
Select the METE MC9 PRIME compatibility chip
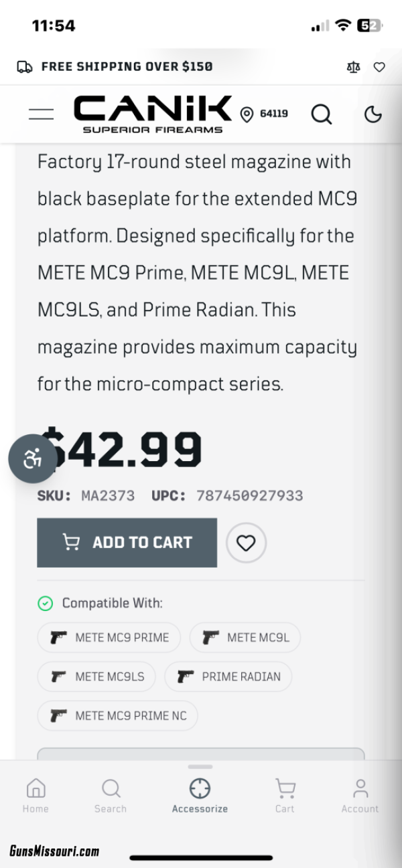pyautogui.click(x=109, y=637)
